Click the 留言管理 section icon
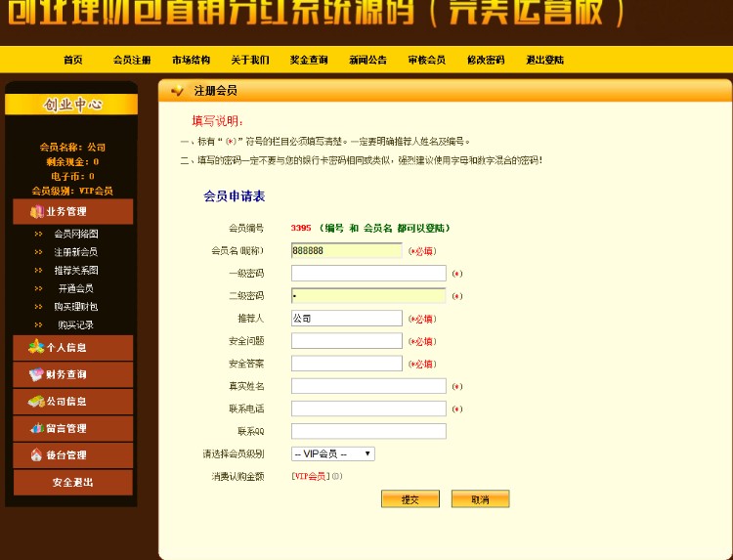The width and height of the screenshot is (733, 560). pyautogui.click(x=37, y=428)
